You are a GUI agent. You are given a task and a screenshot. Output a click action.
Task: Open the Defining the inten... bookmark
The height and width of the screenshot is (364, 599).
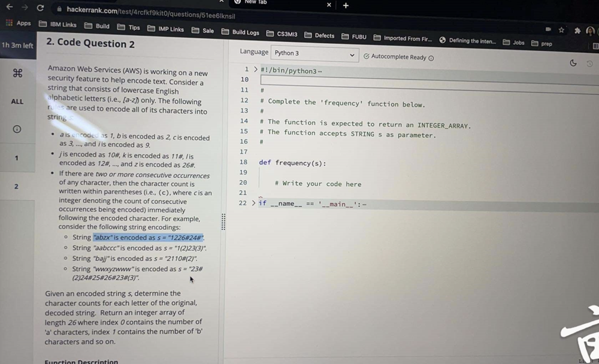coord(468,41)
